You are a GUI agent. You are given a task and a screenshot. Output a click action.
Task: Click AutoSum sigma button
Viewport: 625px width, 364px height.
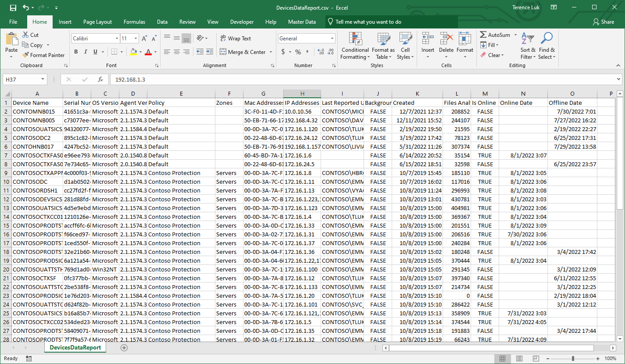click(x=495, y=35)
